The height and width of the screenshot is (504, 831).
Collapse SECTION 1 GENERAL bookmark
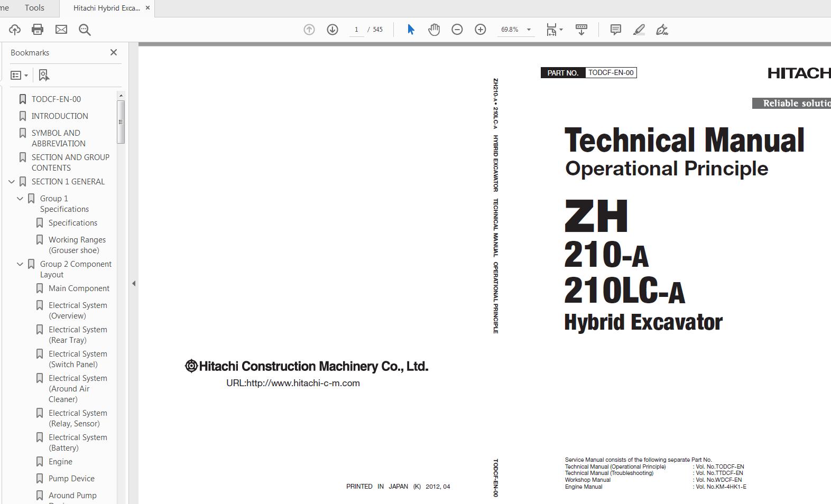(x=12, y=182)
